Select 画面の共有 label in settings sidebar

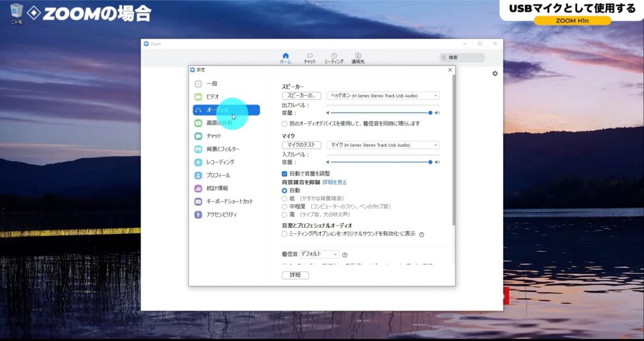click(x=219, y=123)
